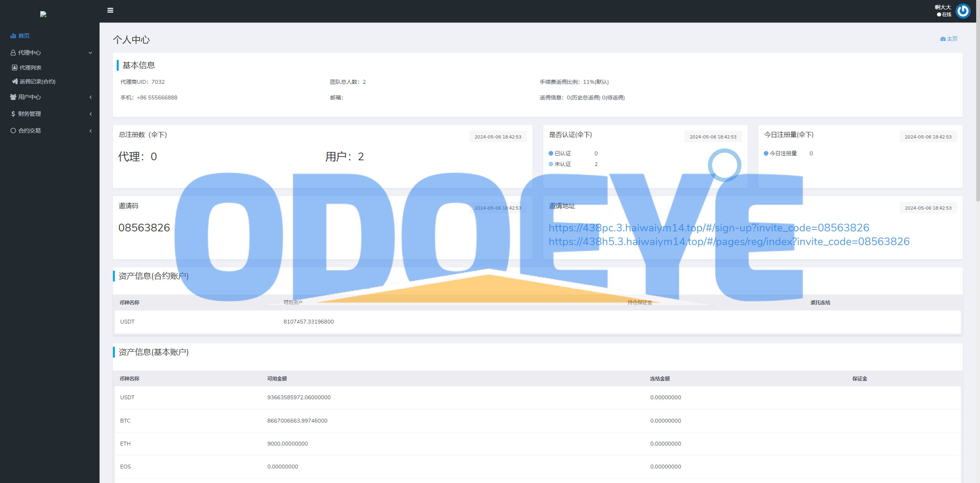980x483 pixels.
Task: Click the 主页 breadcrumb link
Action: click(x=949, y=39)
